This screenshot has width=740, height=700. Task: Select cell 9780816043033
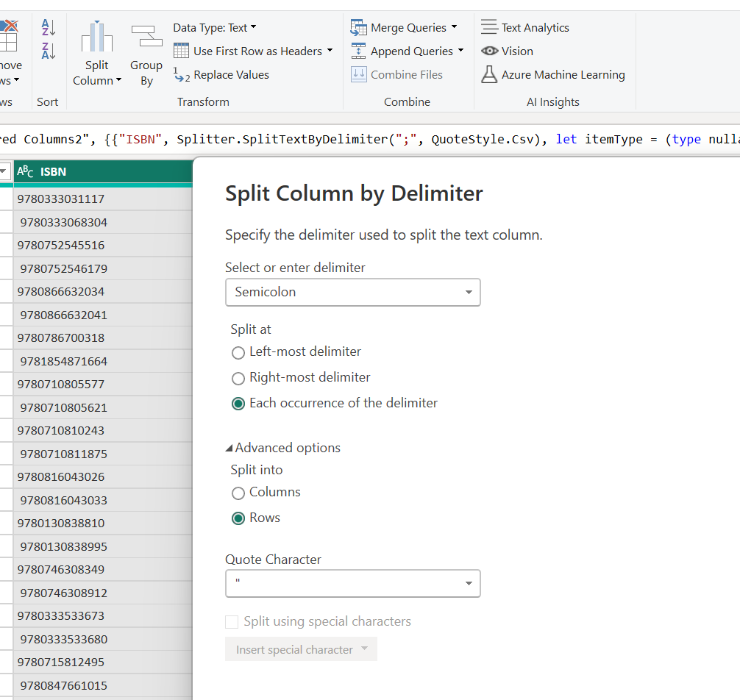[103, 499]
